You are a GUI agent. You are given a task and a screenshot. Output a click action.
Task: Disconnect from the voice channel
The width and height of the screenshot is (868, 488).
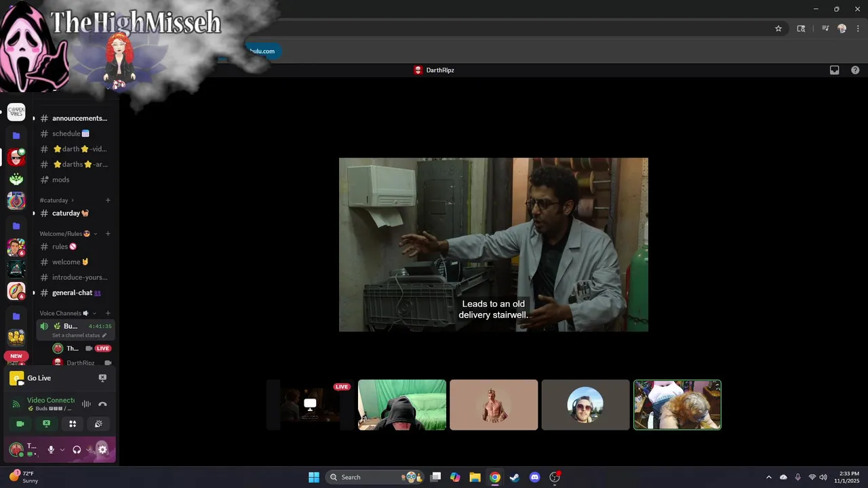[102, 404]
